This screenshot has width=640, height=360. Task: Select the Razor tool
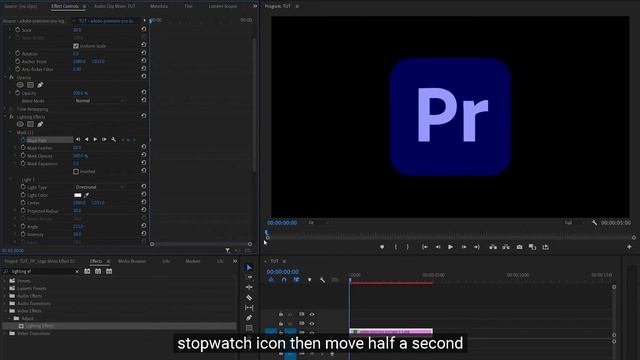pos(249,298)
